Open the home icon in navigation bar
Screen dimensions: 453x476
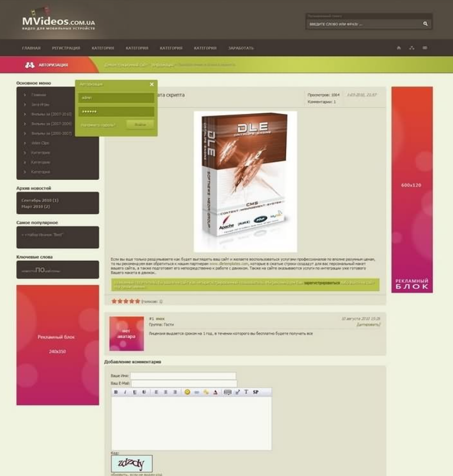click(399, 48)
